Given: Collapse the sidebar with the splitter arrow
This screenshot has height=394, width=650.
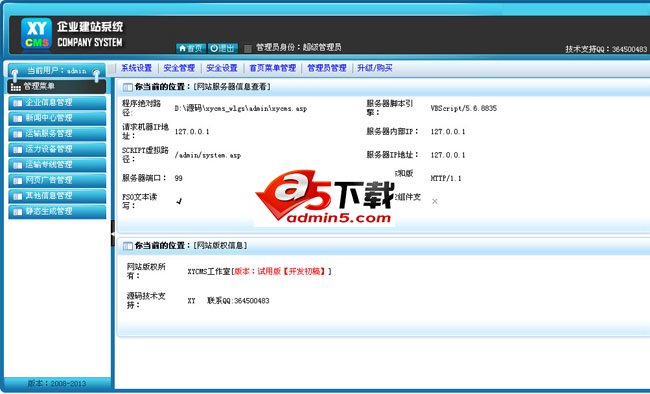Looking at the screenshot, I should click(x=112, y=234).
